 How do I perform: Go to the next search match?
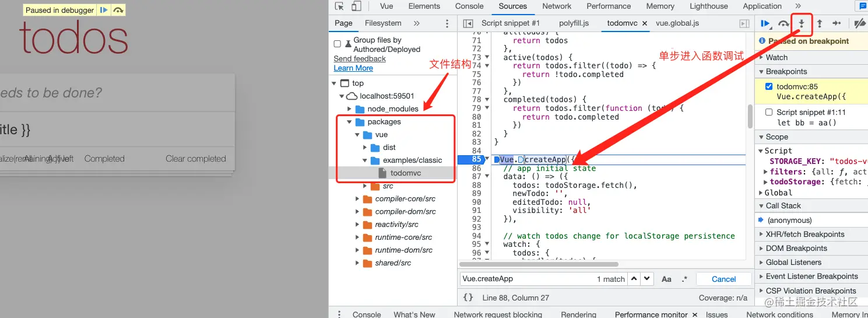(646, 279)
